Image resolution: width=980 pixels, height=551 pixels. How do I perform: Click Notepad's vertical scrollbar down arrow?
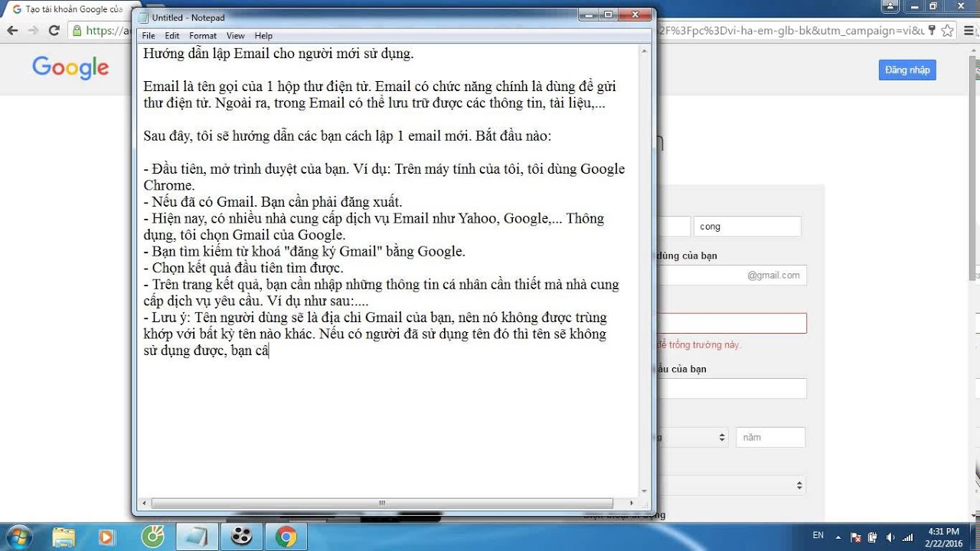pyautogui.click(x=645, y=491)
